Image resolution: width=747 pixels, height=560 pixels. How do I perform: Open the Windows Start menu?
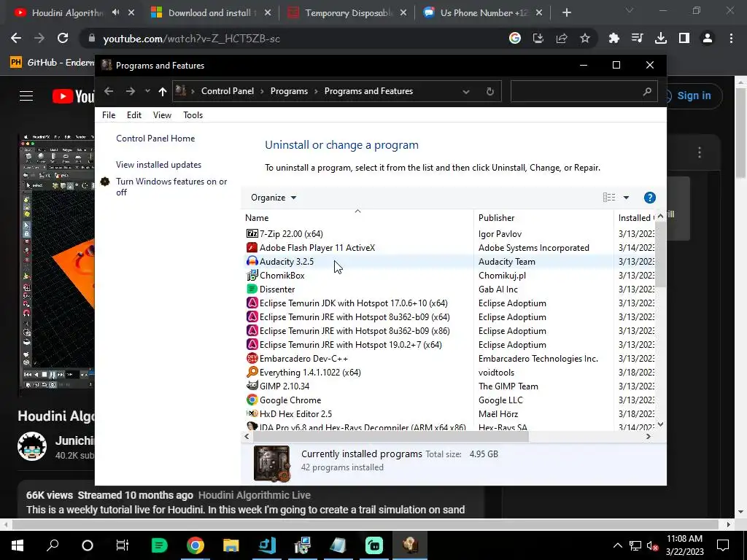coord(18,545)
